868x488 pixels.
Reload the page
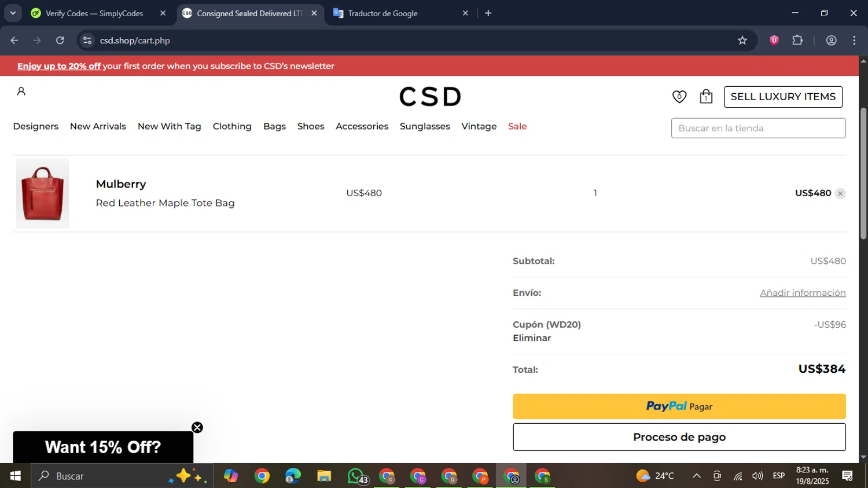tap(60, 41)
